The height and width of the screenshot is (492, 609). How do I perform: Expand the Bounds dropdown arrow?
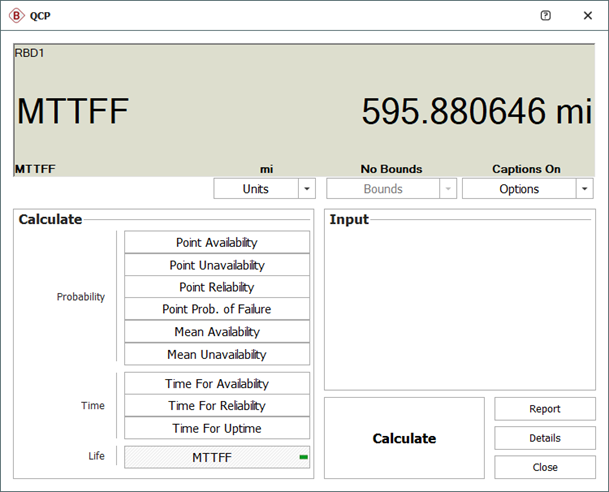[447, 189]
